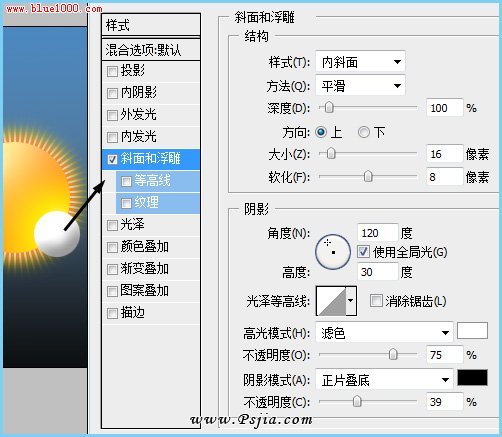The image size is (502, 437).
Task: Open the 方法 dropdown showing 平滑
Action: point(360,86)
